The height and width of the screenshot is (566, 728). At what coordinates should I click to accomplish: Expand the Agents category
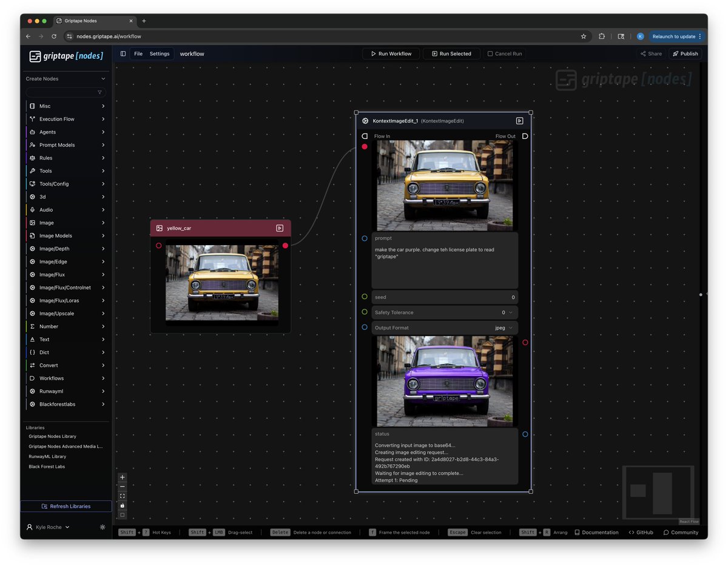67,132
